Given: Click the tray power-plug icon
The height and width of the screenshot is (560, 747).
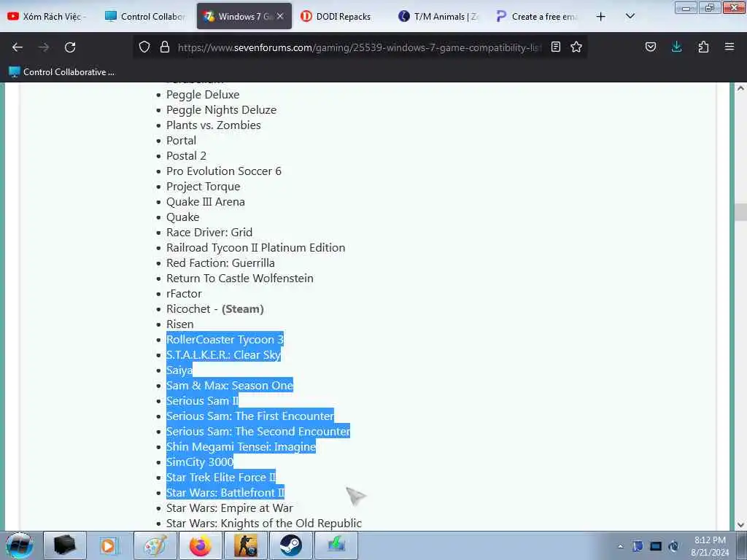Looking at the screenshot, I should pyautogui.click(x=673, y=546).
